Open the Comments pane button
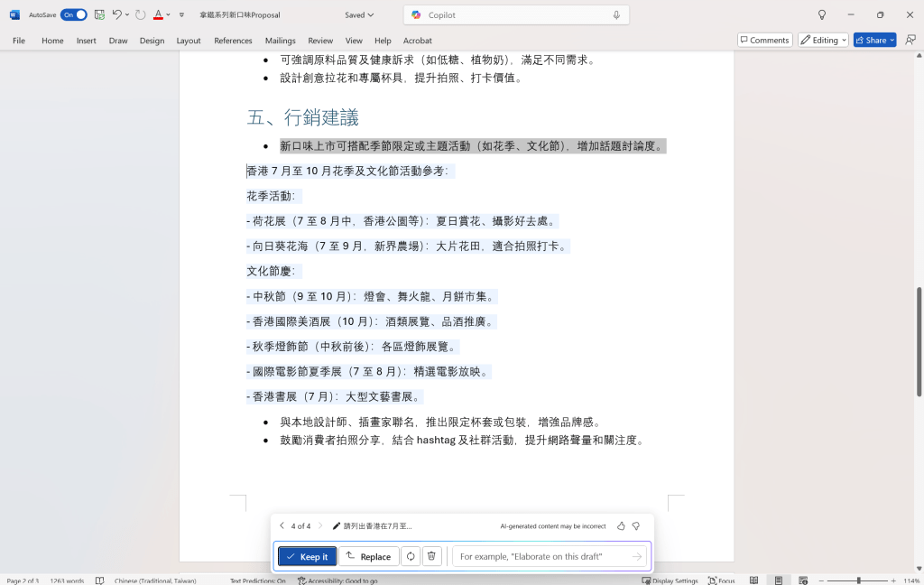 pyautogui.click(x=765, y=40)
